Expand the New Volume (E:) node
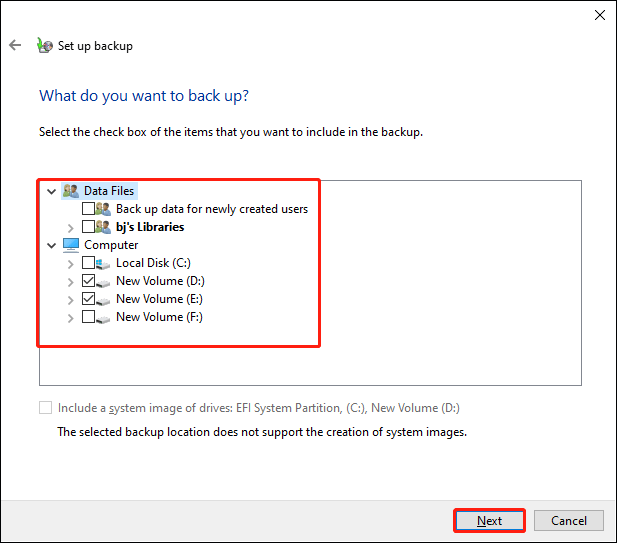The image size is (617, 543). point(70,300)
